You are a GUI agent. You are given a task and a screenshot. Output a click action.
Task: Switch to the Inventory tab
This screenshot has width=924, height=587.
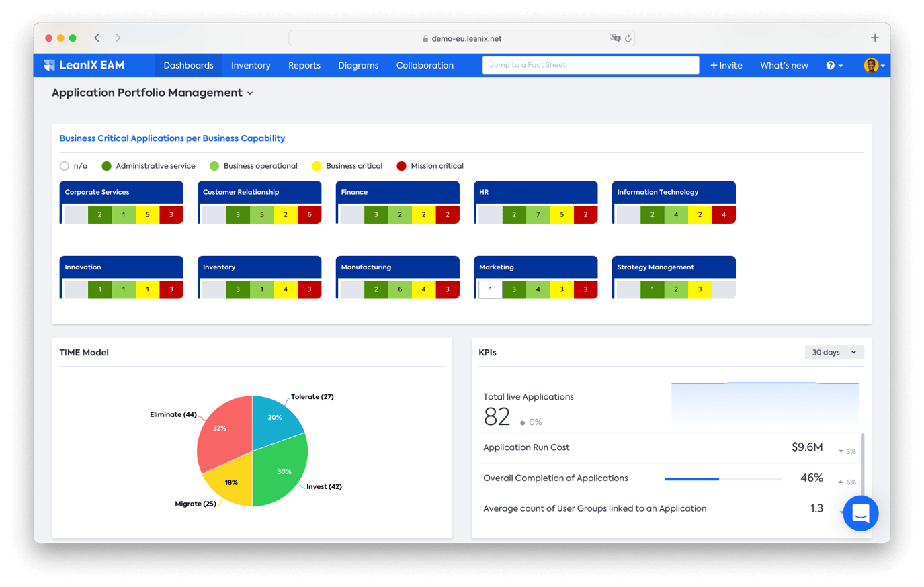tap(251, 65)
